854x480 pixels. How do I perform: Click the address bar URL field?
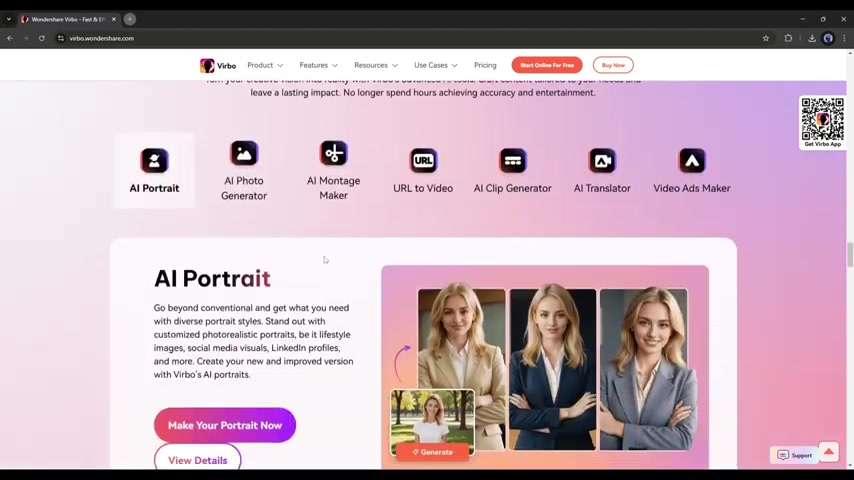click(x=408, y=38)
